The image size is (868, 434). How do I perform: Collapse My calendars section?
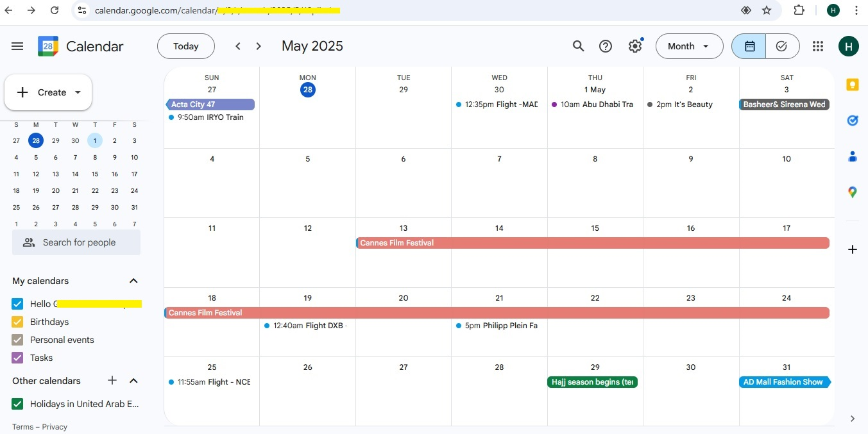click(133, 281)
